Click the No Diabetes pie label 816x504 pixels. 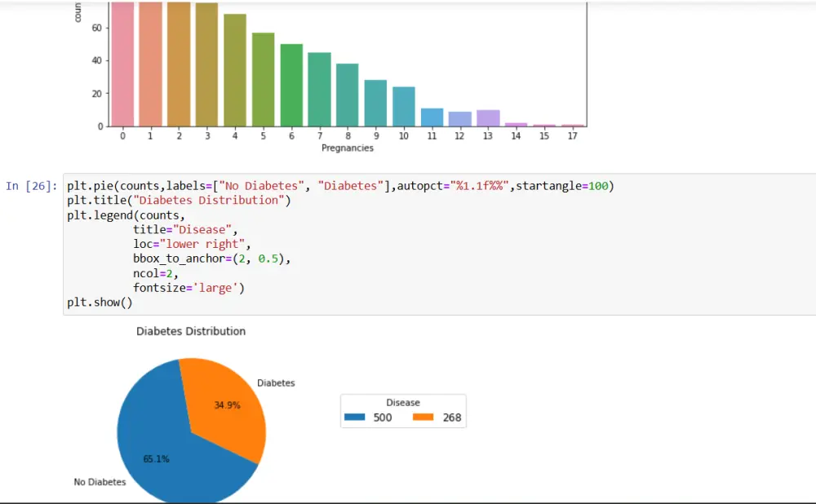point(100,482)
